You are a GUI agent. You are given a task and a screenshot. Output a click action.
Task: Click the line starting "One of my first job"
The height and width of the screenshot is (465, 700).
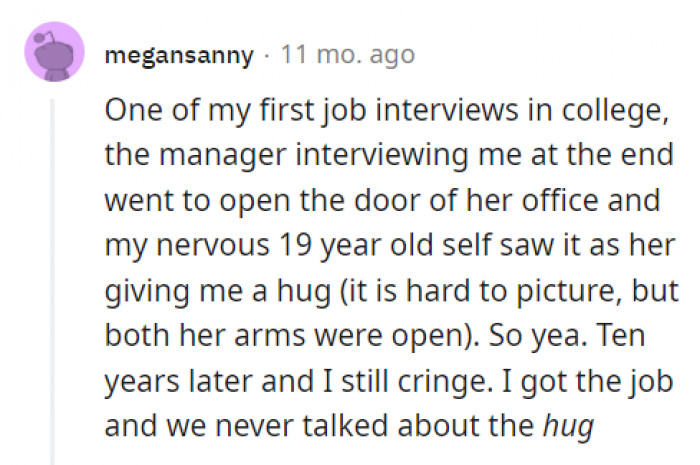(385, 111)
